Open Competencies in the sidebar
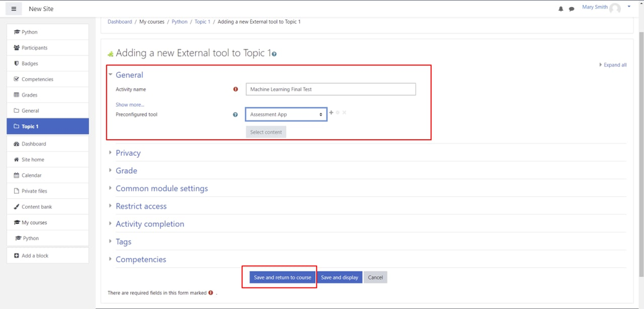644x309 pixels. point(48,79)
